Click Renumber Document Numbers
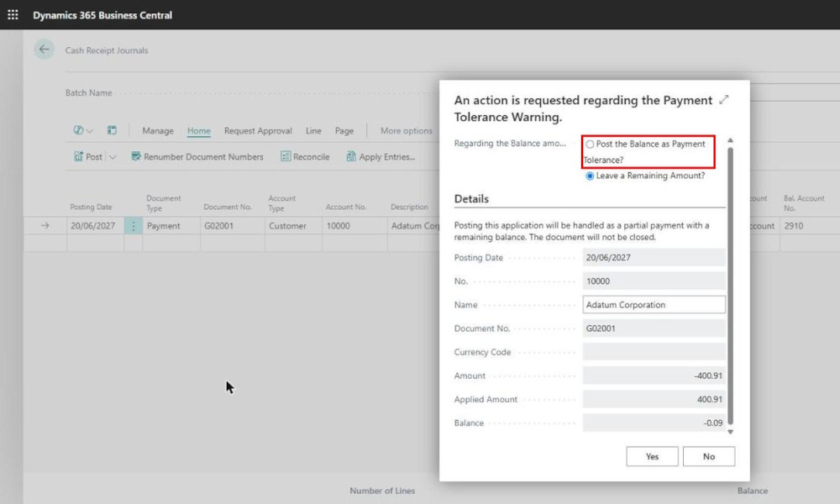 click(197, 156)
